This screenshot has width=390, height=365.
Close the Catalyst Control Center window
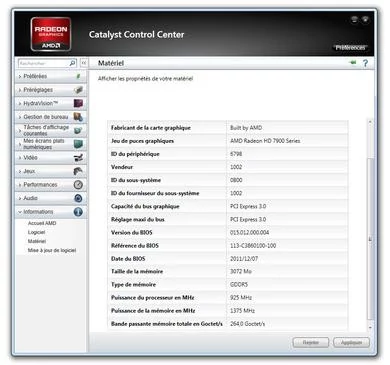pos(365,20)
